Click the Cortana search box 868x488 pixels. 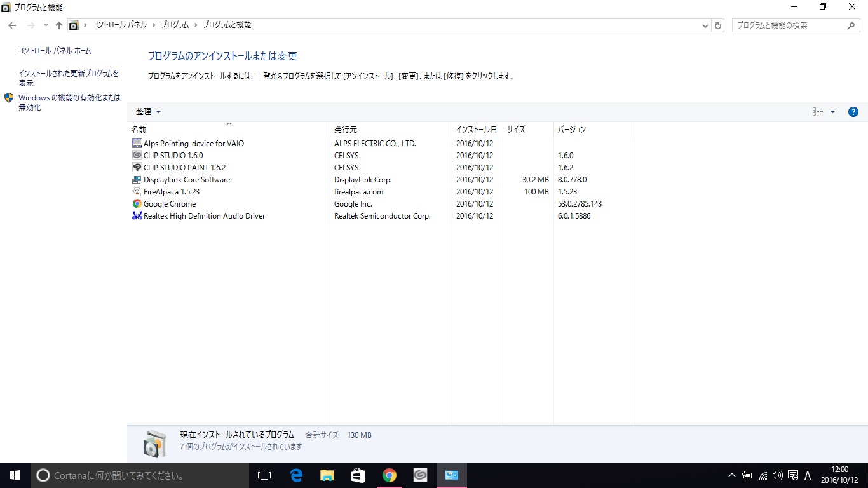point(140,475)
